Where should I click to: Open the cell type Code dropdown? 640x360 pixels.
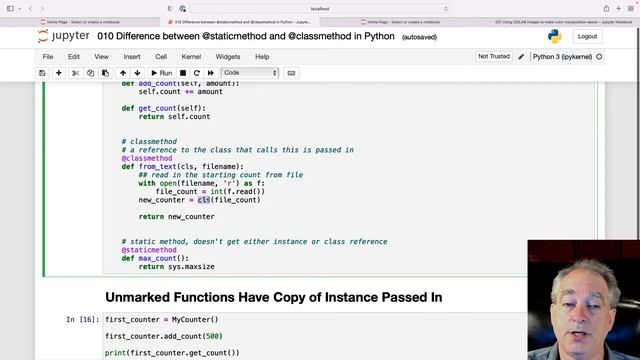[250, 73]
